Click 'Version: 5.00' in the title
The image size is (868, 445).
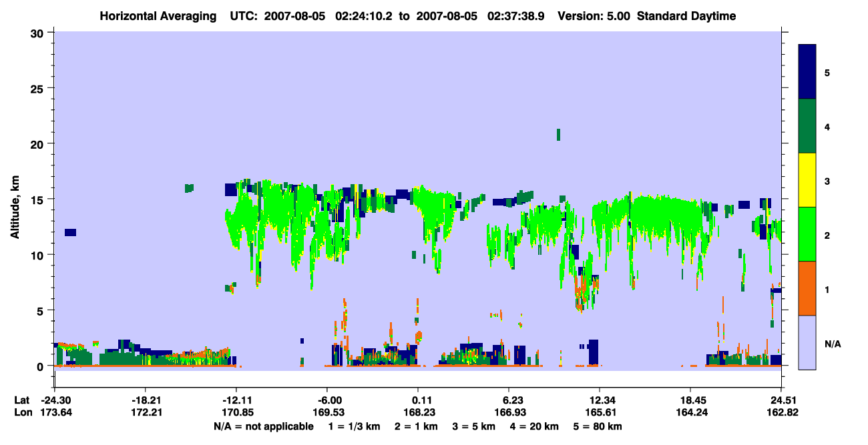(595, 16)
